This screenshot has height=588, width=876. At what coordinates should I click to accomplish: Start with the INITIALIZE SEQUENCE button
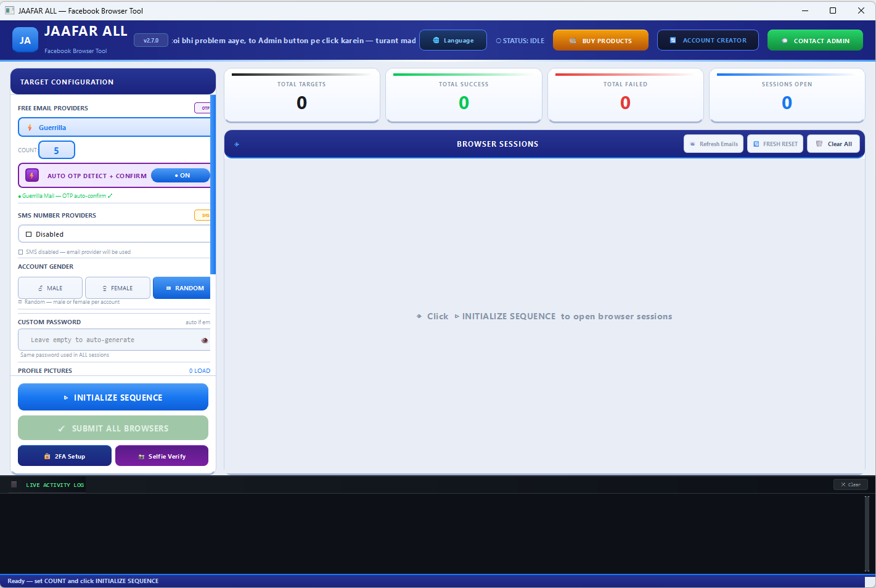113,398
